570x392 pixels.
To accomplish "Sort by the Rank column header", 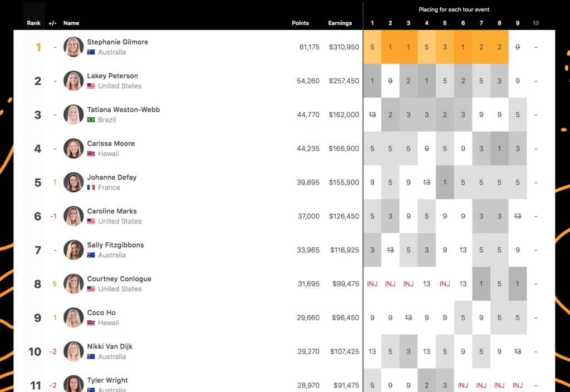I will pos(34,23).
